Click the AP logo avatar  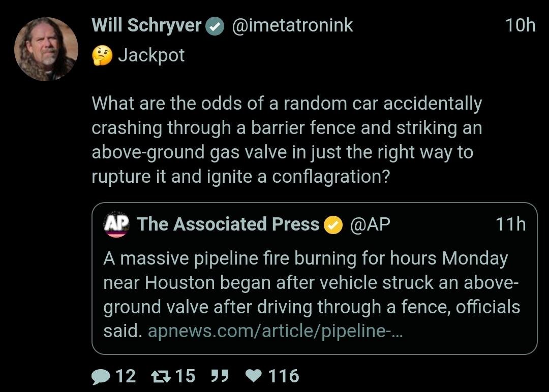click(116, 224)
